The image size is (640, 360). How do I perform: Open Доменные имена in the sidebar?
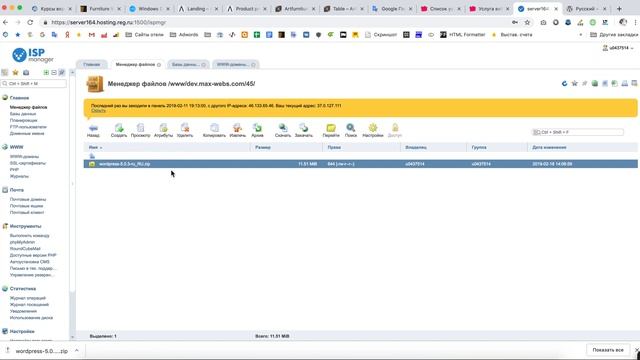pos(27,133)
